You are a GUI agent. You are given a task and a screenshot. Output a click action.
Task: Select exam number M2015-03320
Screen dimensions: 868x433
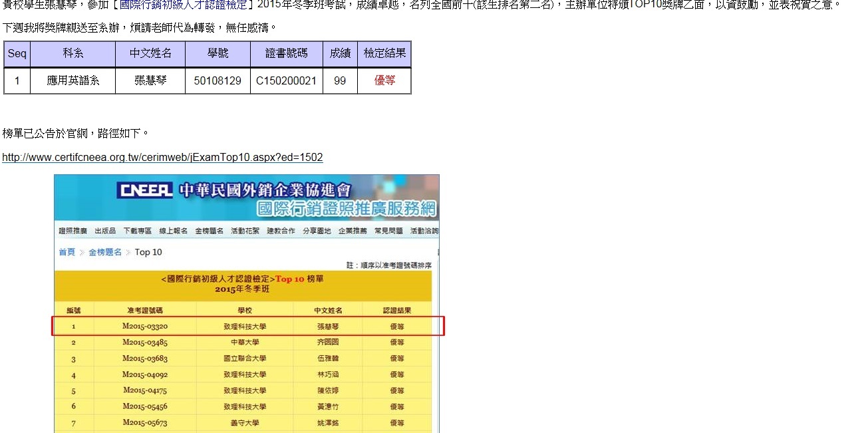pyautogui.click(x=145, y=327)
